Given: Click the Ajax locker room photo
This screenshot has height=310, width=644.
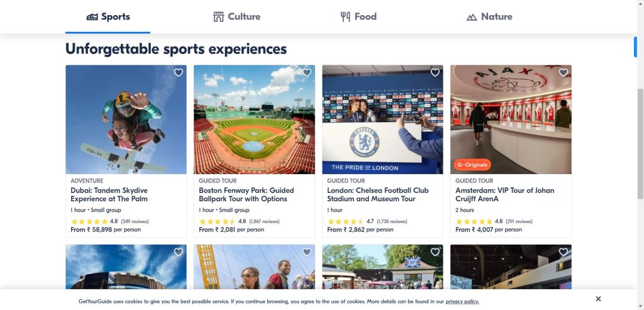Looking at the screenshot, I should pyautogui.click(x=511, y=119).
